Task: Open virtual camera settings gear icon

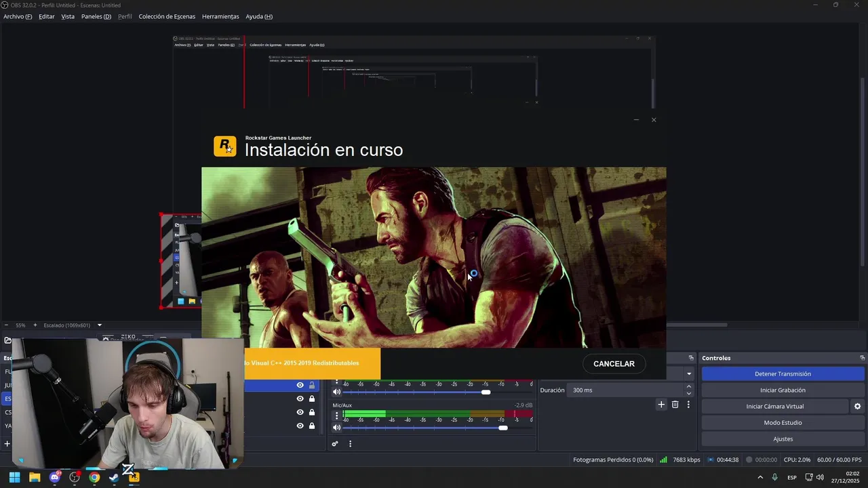Action: pos(857,406)
